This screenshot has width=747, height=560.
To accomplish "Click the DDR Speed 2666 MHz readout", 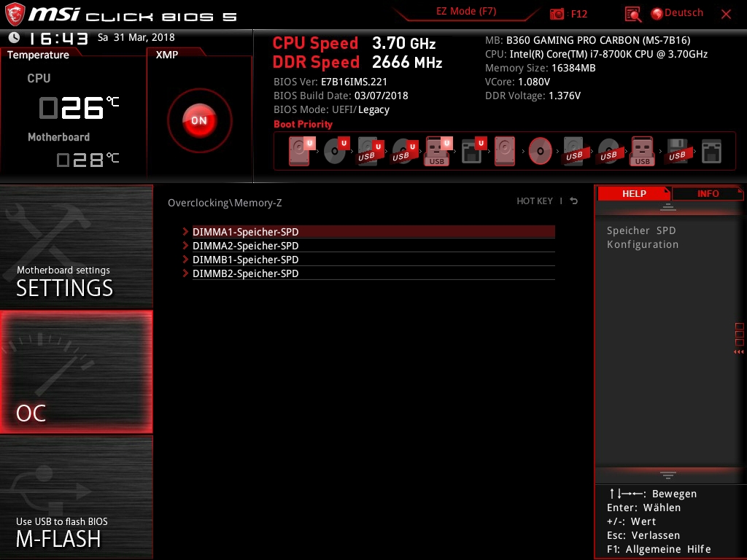I will [357, 62].
